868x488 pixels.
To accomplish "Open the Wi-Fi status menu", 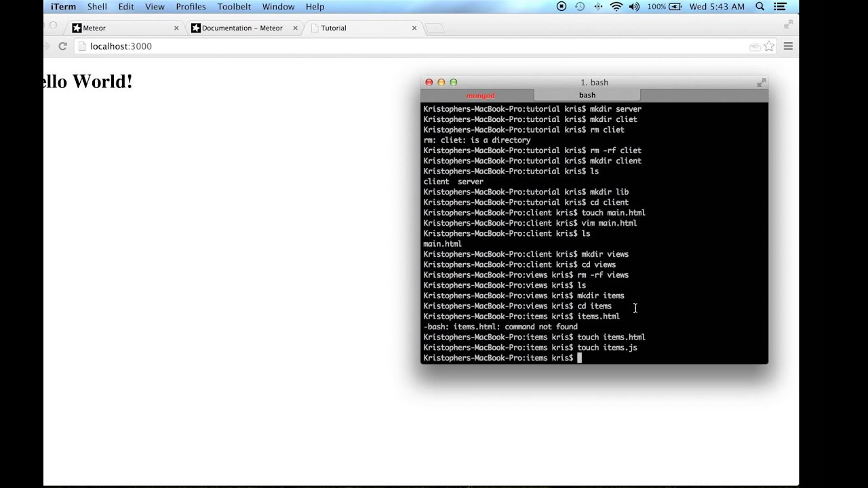I will tap(616, 7).
